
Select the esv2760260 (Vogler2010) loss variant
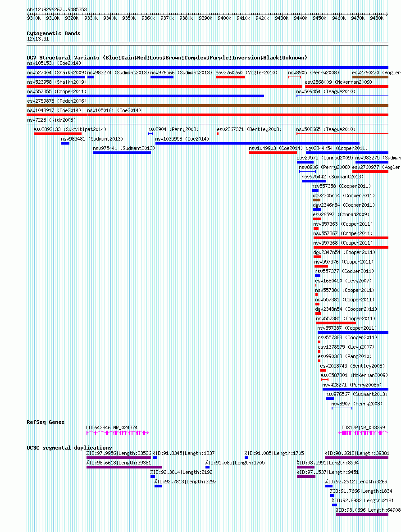pyautogui.click(x=230, y=77)
